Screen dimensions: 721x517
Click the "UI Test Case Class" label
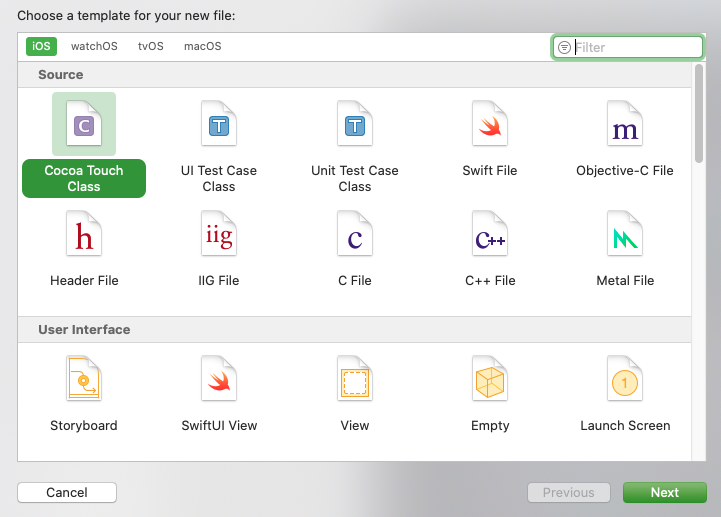219,178
